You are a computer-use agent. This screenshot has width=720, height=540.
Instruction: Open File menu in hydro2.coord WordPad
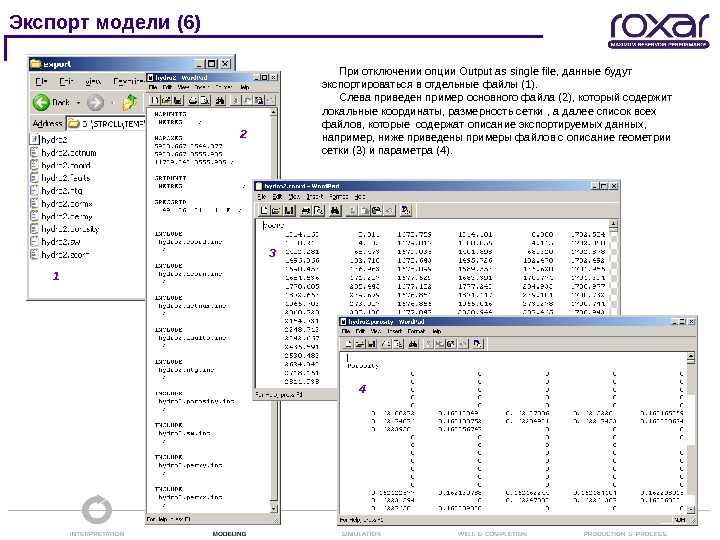click(261, 197)
